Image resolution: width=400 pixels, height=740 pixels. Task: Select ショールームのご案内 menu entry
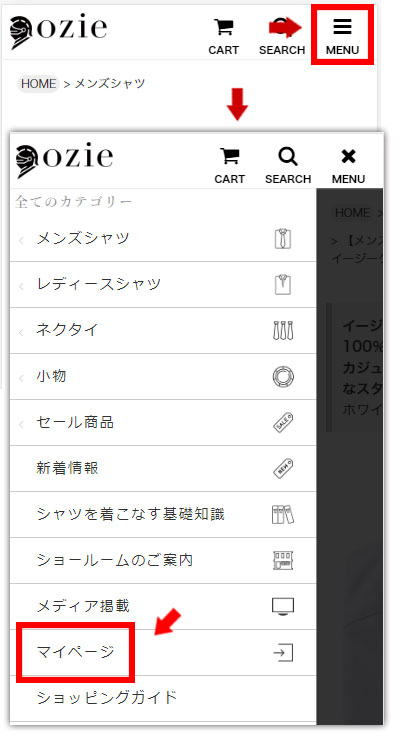(163, 560)
